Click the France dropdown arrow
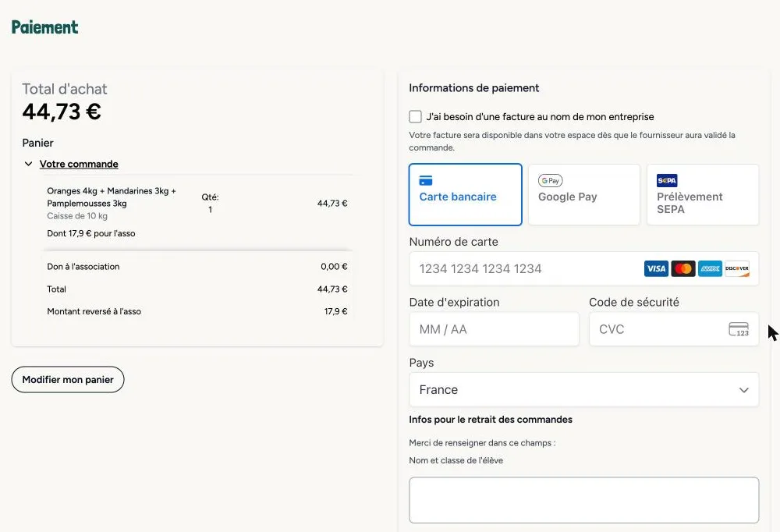Screen dimensions: 780x532 (x=743, y=390)
